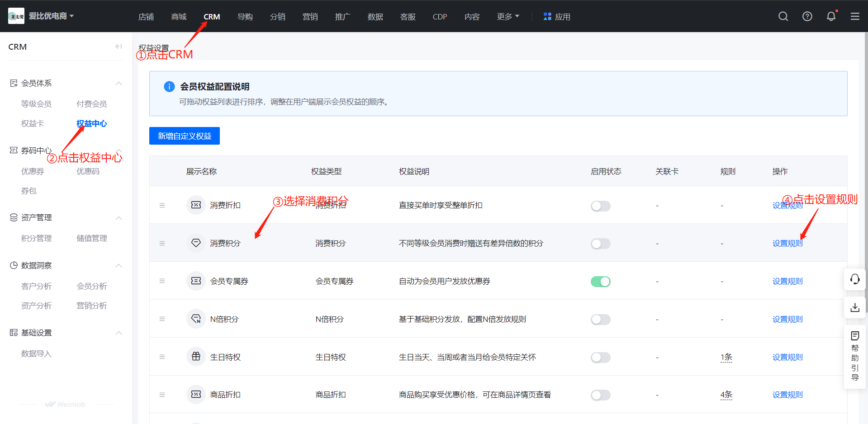868x424 pixels.
Task: Enable the 商品折扣 status toggle
Action: coord(600,395)
